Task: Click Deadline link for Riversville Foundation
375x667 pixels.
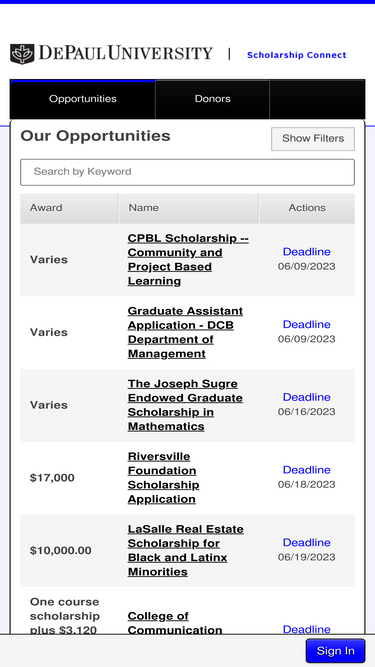Action: [x=307, y=470]
